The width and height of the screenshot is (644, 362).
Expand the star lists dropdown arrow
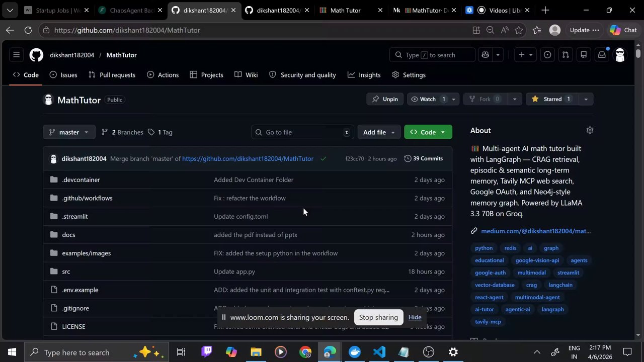click(586, 99)
